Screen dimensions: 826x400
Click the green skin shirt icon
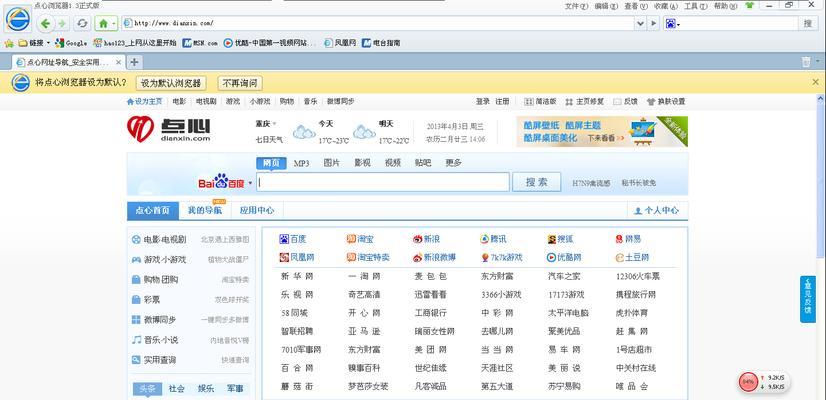[x=749, y=6]
